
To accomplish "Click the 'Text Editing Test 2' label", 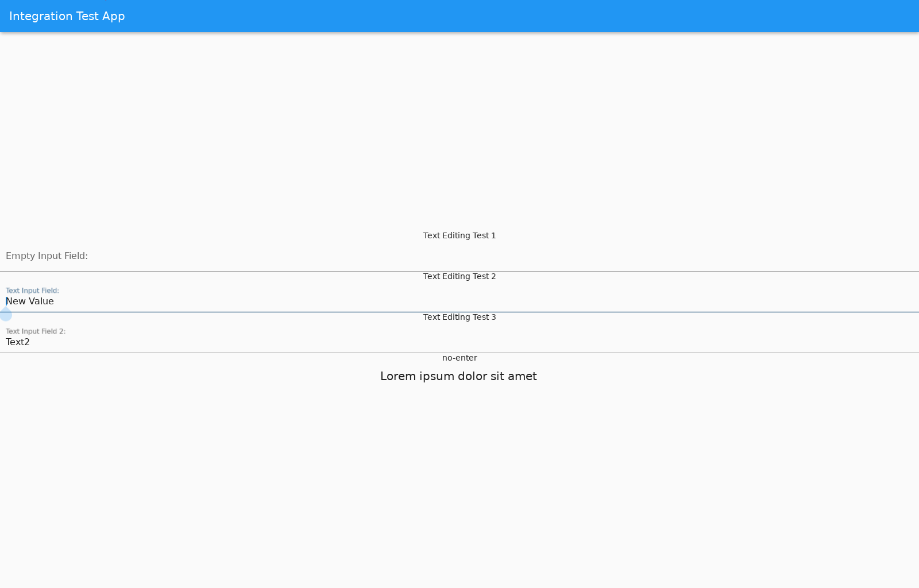I will pos(459,276).
